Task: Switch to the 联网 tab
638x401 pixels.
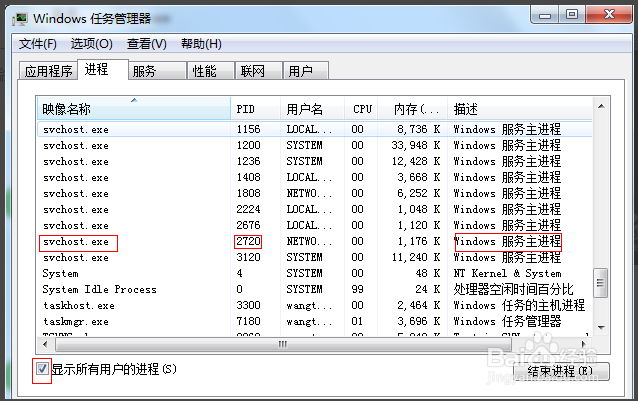Action: pos(259,71)
